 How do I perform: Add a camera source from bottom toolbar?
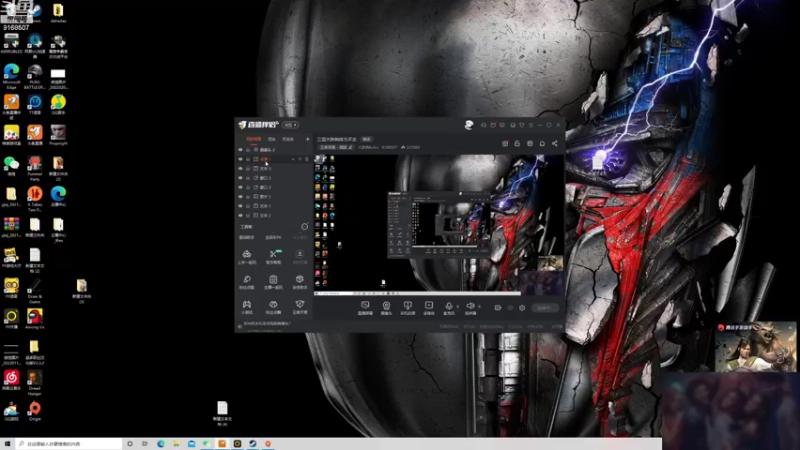coord(386,308)
